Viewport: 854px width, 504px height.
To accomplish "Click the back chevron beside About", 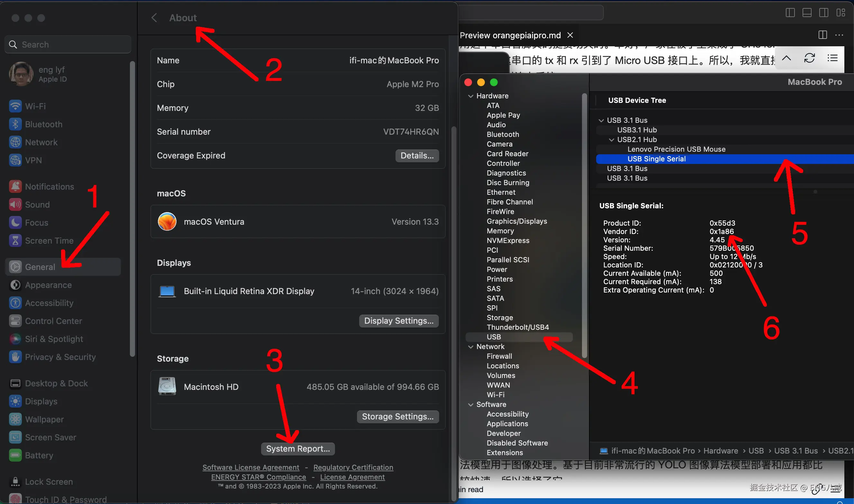I will pyautogui.click(x=154, y=18).
